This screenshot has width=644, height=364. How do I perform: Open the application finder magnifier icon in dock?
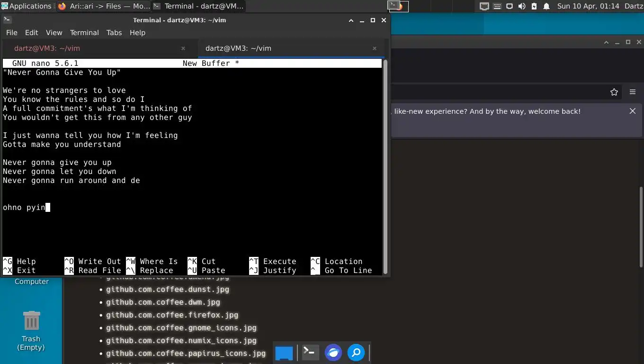click(356, 352)
